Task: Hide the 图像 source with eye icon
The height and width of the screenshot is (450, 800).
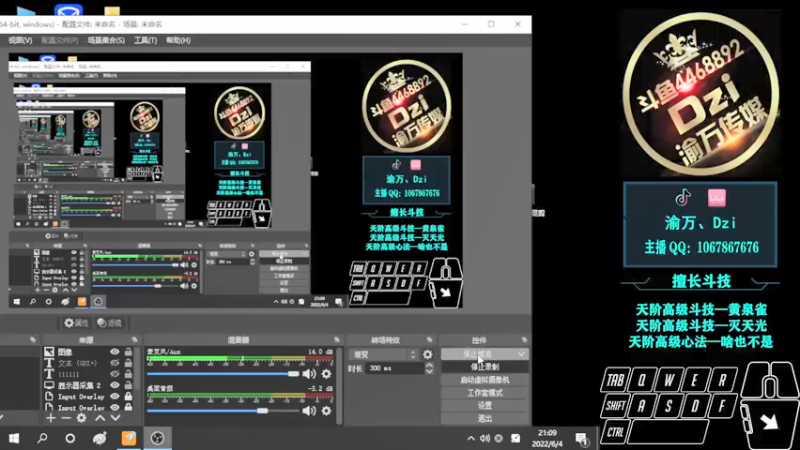Action: pos(115,352)
